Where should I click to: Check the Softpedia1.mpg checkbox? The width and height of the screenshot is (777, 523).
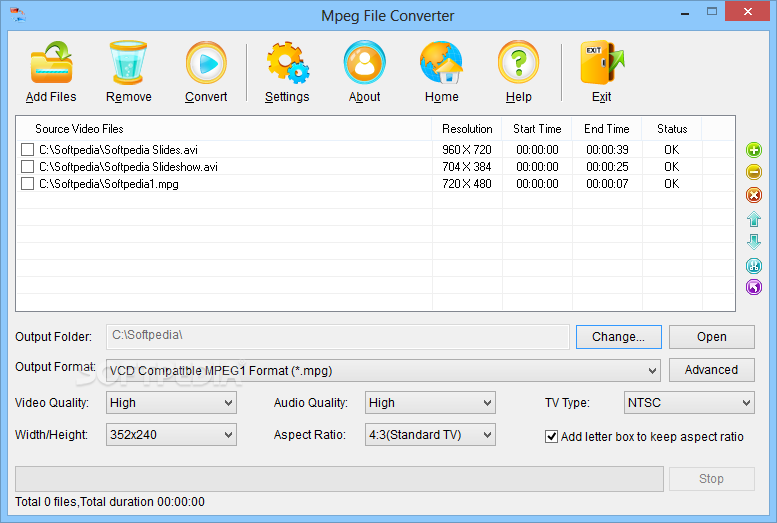tap(28, 184)
